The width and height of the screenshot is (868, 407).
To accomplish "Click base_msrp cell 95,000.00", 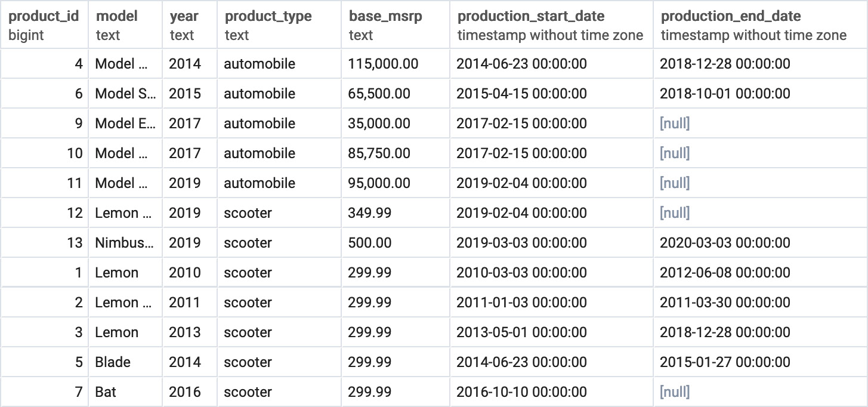I will [x=396, y=183].
